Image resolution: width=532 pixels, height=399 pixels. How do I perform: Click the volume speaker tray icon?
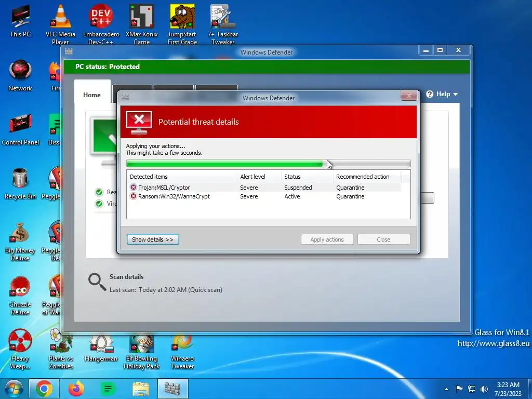tap(484, 389)
